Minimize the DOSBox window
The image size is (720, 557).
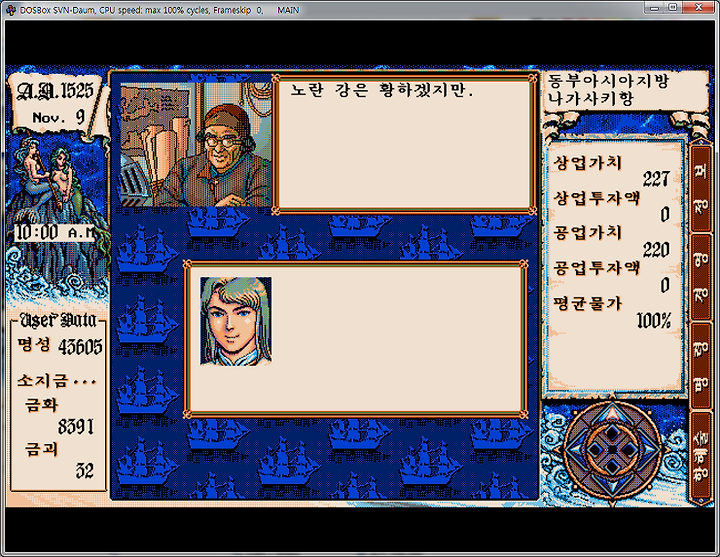click(x=655, y=7)
